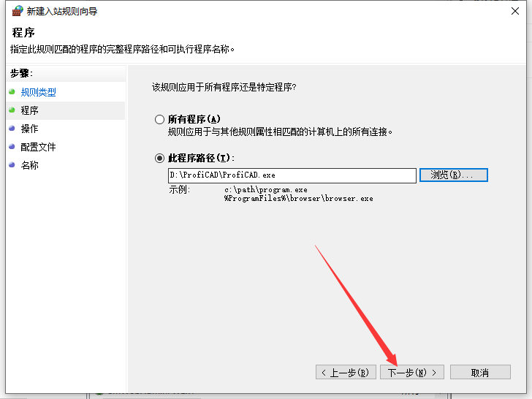
Task: Select the 配置文件 step in sidebar
Action: 38,148
